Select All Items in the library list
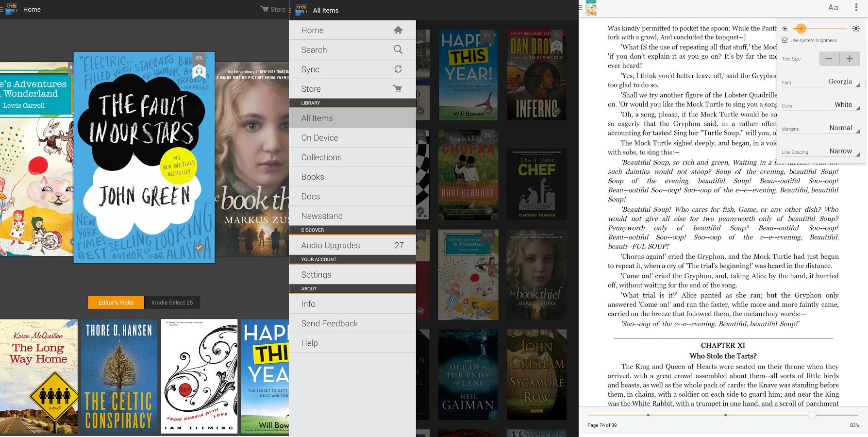 tap(352, 118)
